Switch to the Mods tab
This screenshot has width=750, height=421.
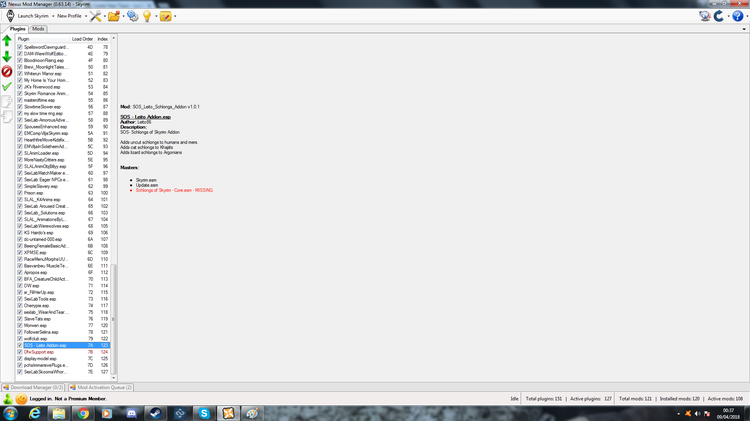pyautogui.click(x=38, y=29)
